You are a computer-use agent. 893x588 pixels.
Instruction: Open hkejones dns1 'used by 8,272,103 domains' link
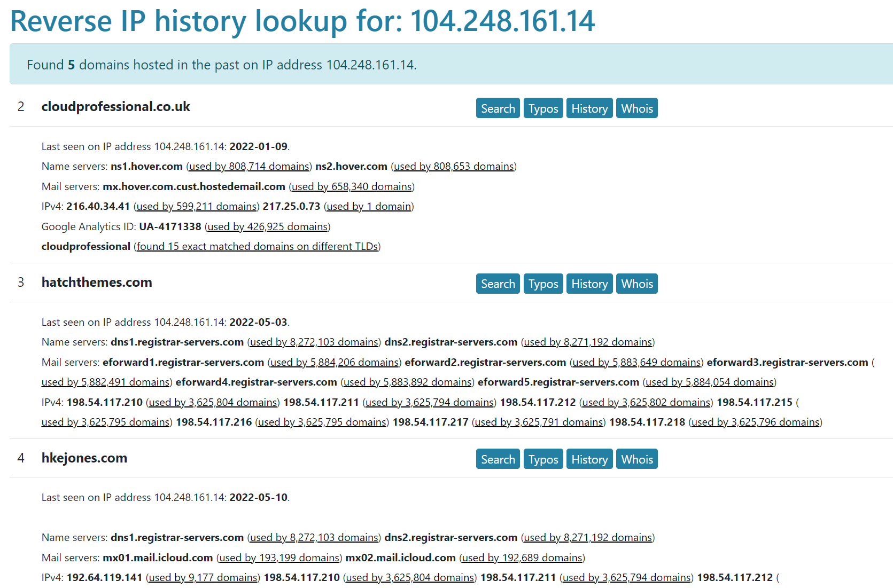pyautogui.click(x=314, y=537)
